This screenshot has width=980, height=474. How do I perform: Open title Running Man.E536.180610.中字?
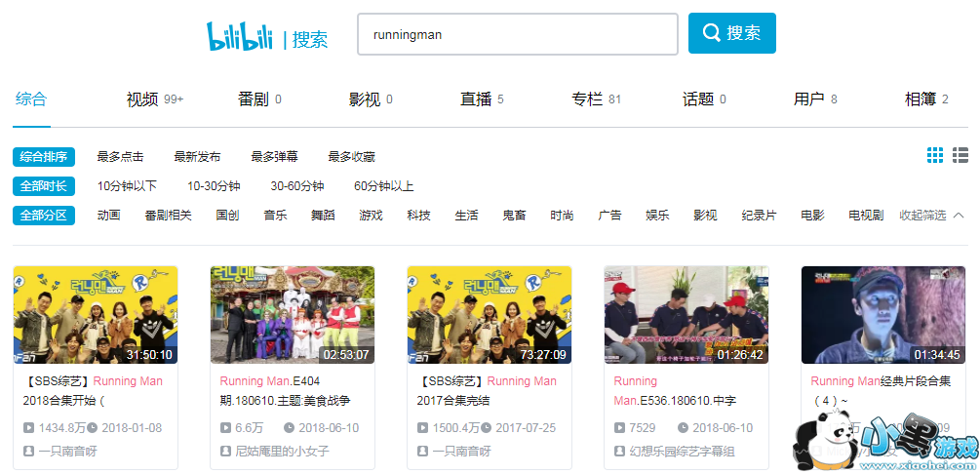click(x=675, y=391)
